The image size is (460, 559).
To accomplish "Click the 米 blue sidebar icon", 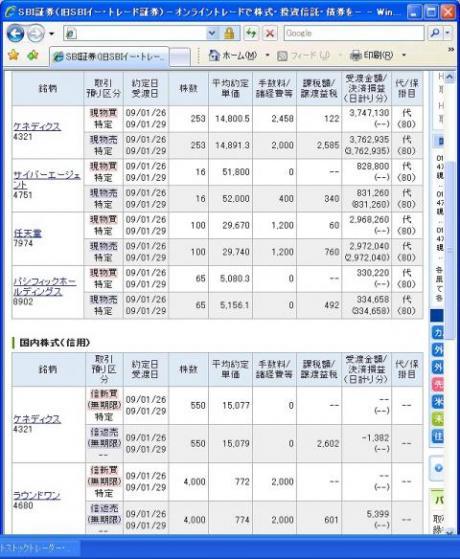I will point(438,402).
